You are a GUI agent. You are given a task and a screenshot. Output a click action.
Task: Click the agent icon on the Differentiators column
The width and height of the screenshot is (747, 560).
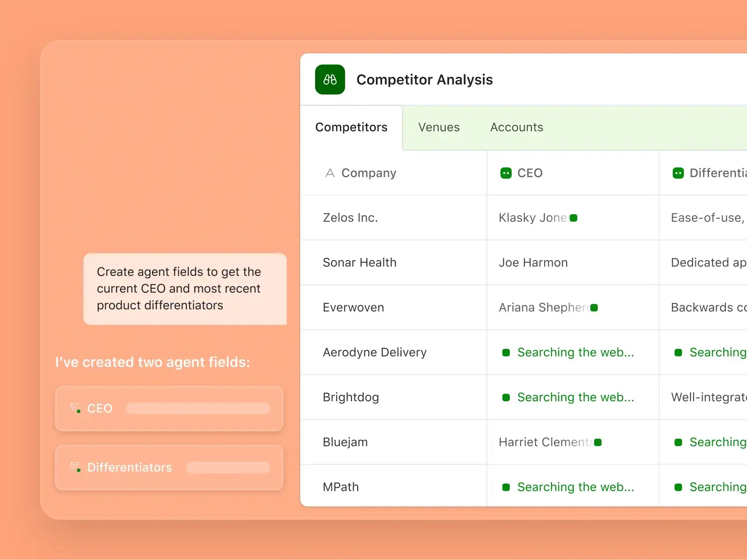(x=678, y=173)
